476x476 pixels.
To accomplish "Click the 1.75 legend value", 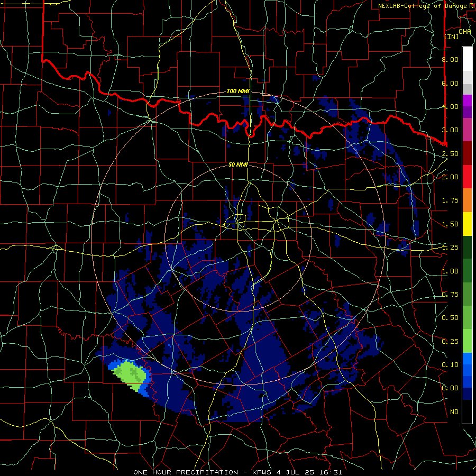I will (450, 200).
